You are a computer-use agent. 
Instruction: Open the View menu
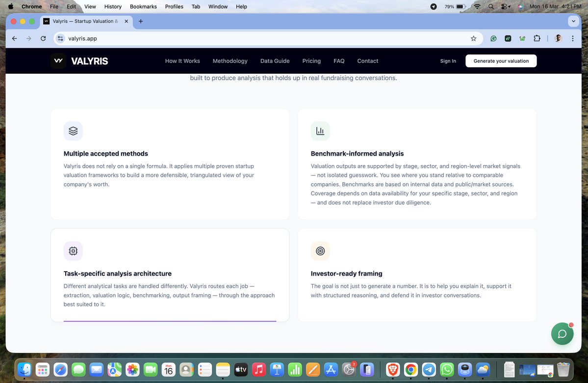pyautogui.click(x=90, y=6)
